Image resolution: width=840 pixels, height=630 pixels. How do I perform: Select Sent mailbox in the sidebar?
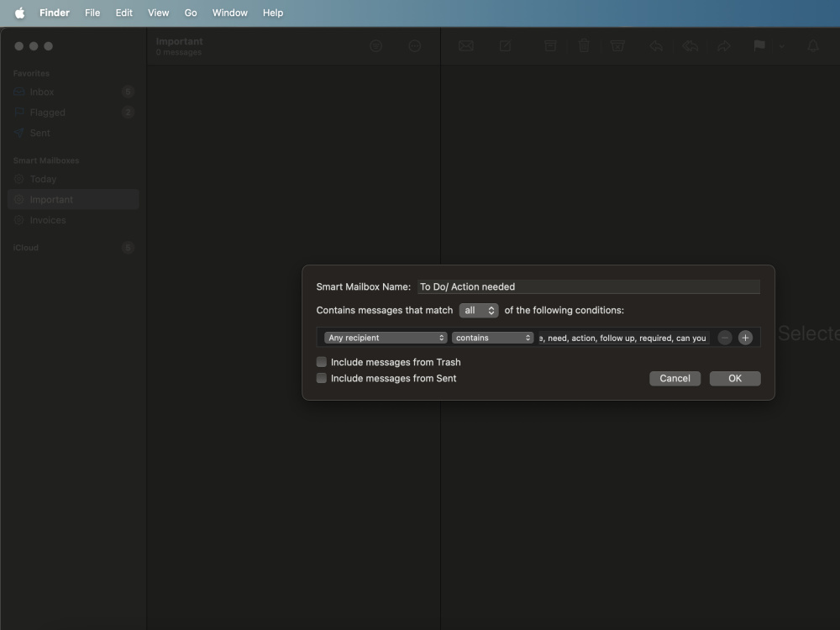73,133
